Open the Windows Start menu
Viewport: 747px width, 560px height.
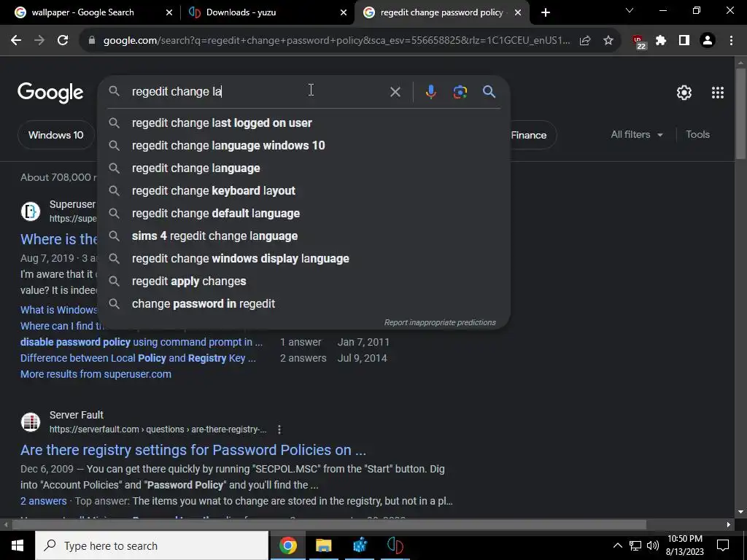point(18,545)
